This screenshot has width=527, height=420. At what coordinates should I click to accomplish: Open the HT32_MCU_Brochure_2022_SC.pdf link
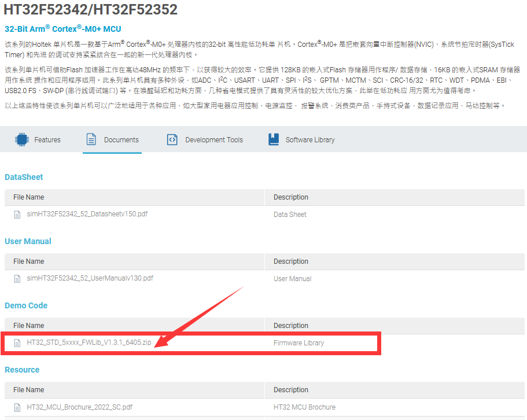80,407
